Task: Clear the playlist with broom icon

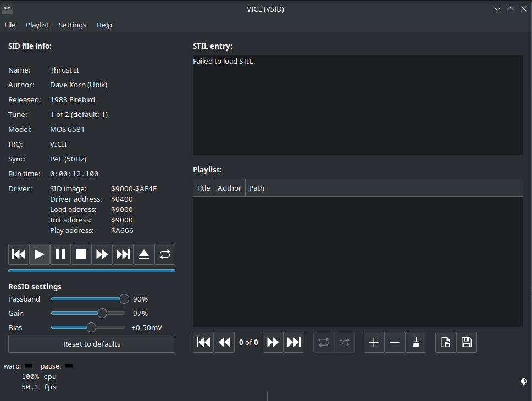Action: tap(416, 342)
